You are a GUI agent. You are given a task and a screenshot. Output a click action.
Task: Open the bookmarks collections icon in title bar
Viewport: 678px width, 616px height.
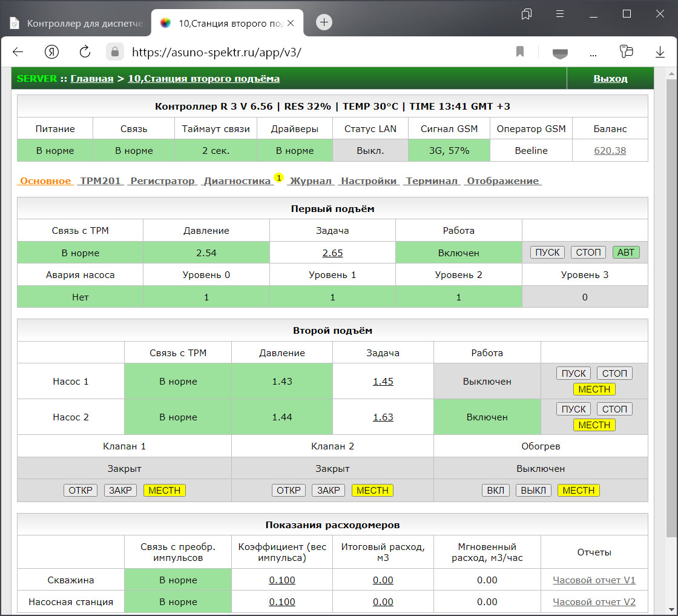[526, 15]
